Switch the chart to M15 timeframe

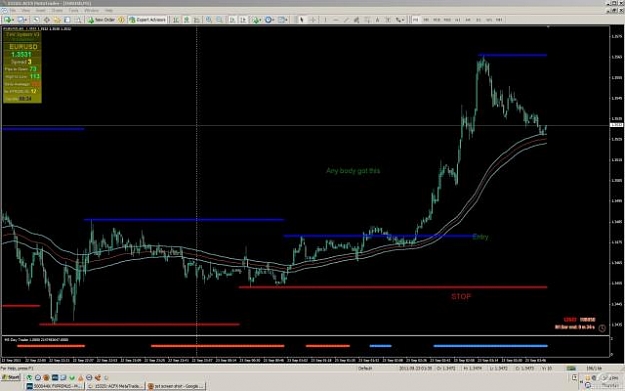point(436,20)
